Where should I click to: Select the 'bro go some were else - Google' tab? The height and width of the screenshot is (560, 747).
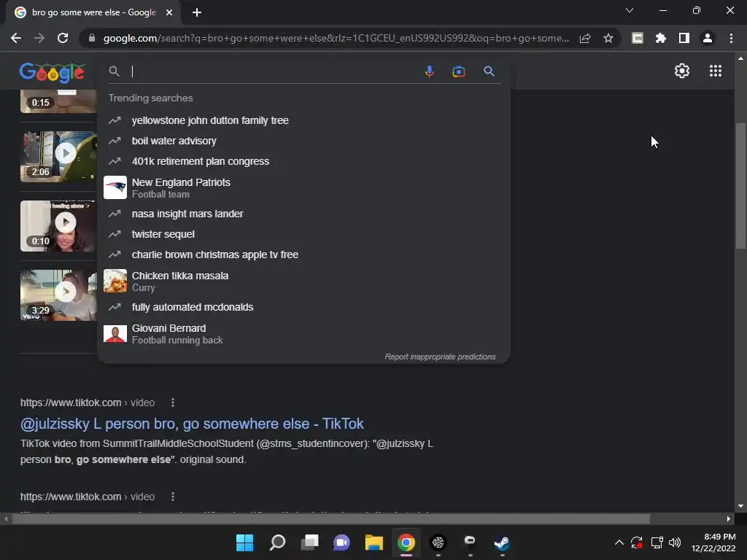coord(93,12)
